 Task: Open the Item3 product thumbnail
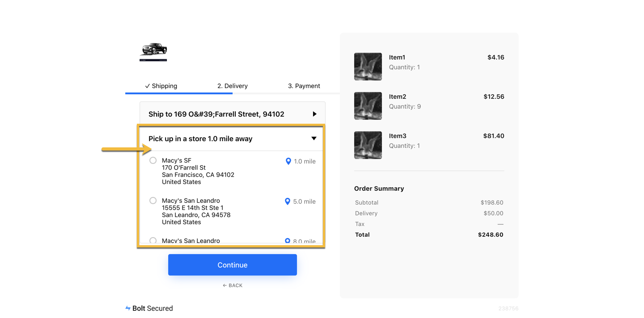click(368, 145)
